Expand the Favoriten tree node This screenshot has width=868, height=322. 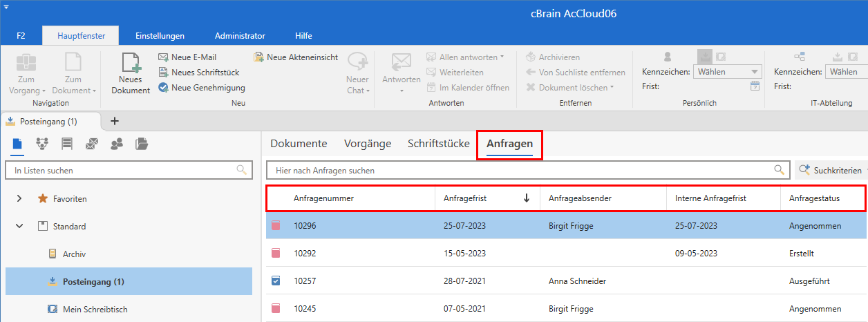point(19,199)
